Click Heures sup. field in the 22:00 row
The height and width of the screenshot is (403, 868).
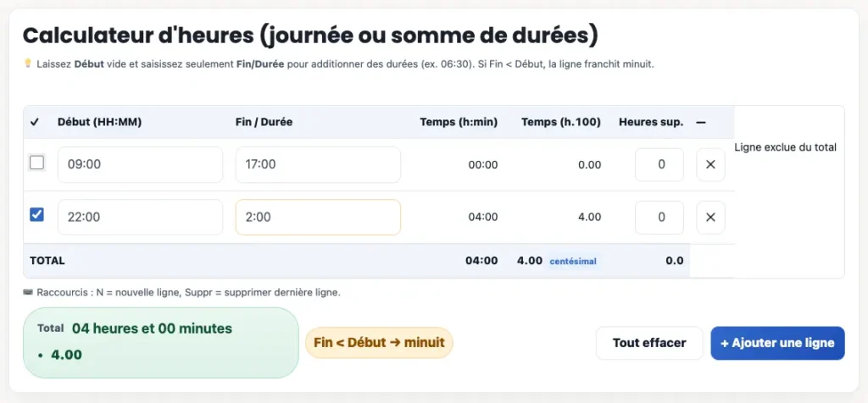pyautogui.click(x=659, y=217)
